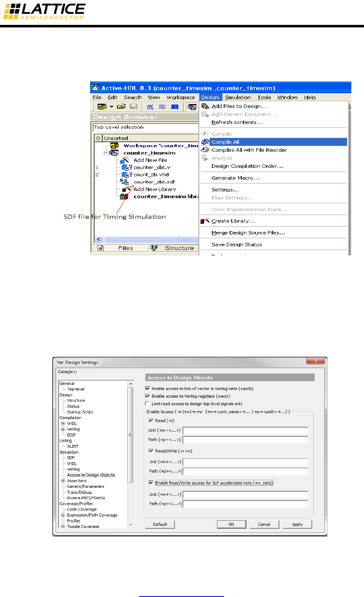Select Access to Design Objects category
Image resolution: width=364 pixels, height=597 pixels.
[91, 475]
